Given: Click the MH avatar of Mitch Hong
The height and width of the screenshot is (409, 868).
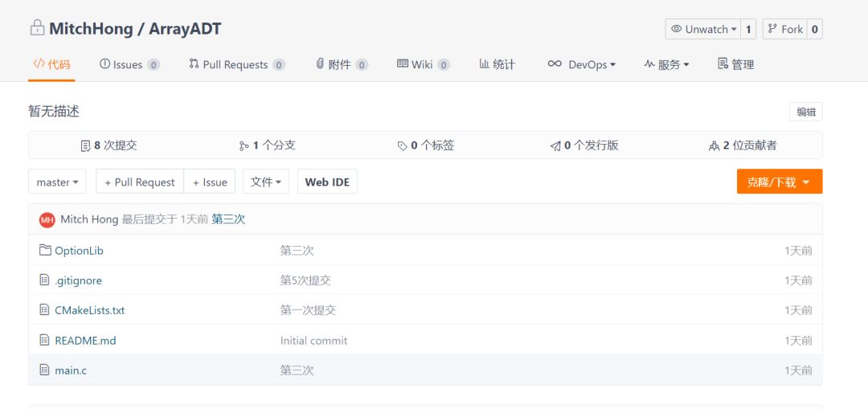Looking at the screenshot, I should [47, 219].
